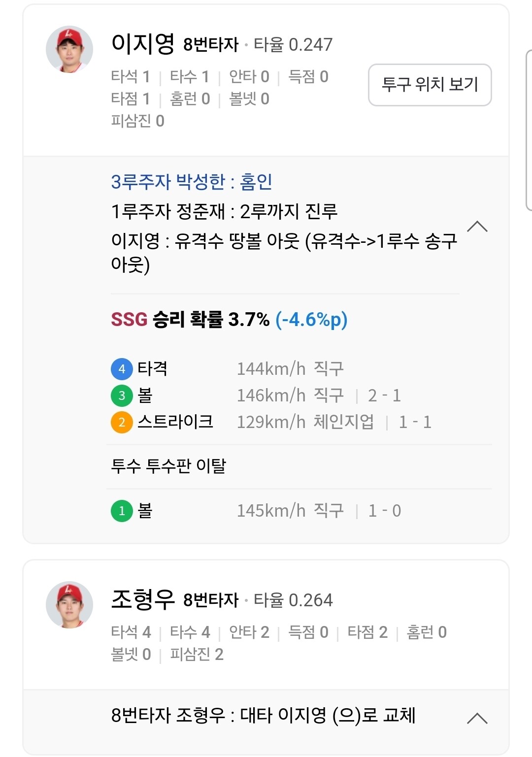
Task: Select pitch number 2 orange strike icon
Action: [x=122, y=422]
